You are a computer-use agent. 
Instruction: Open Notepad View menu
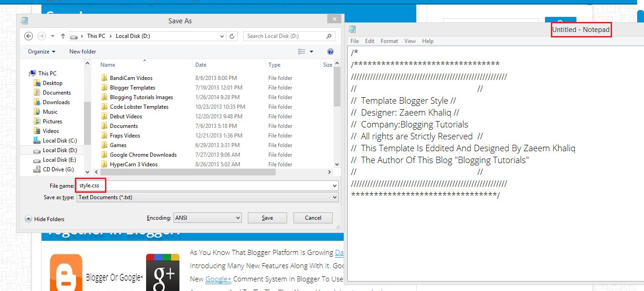pos(410,41)
